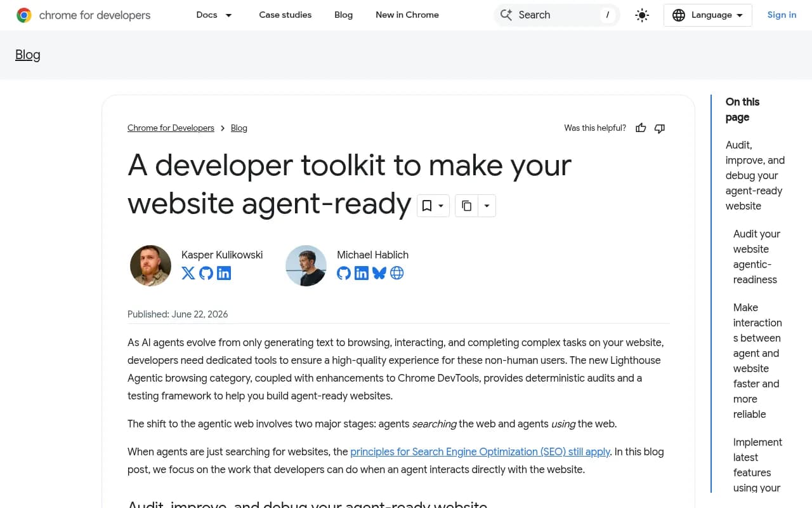Open Michael Hablich's website globe icon

click(397, 273)
